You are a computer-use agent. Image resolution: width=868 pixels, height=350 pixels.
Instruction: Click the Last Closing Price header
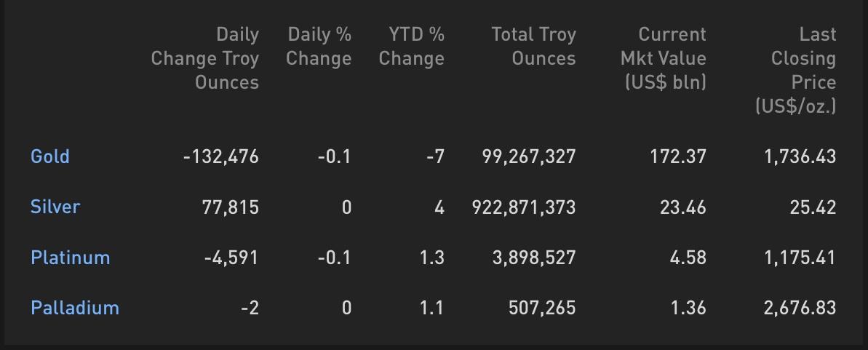(x=796, y=70)
